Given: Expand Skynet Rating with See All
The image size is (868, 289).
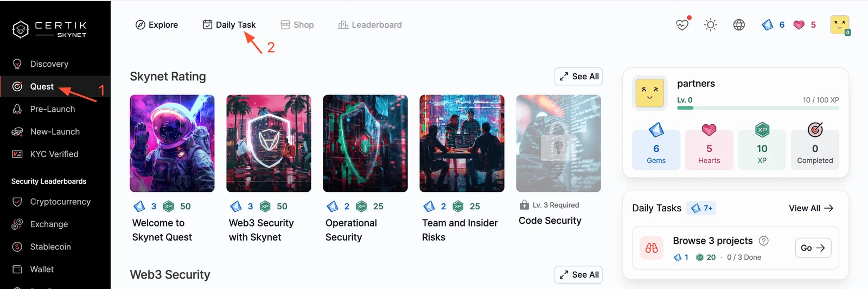Looking at the screenshot, I should (x=578, y=77).
